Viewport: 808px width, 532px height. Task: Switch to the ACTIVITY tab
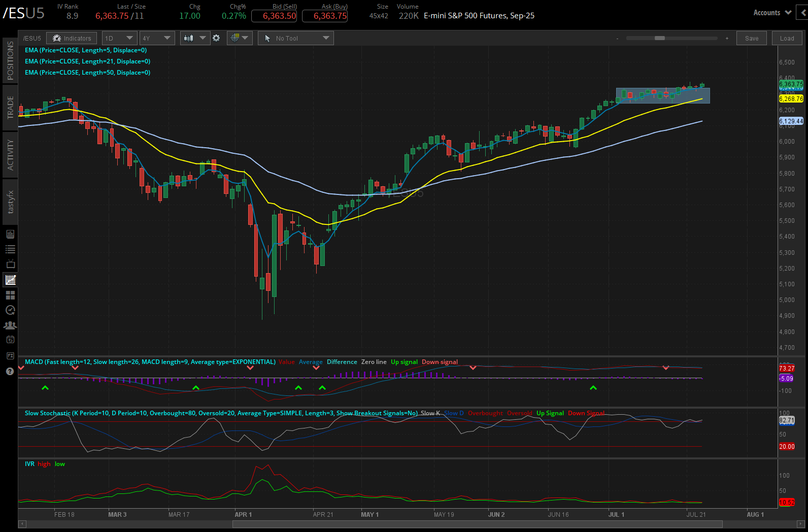(10, 155)
